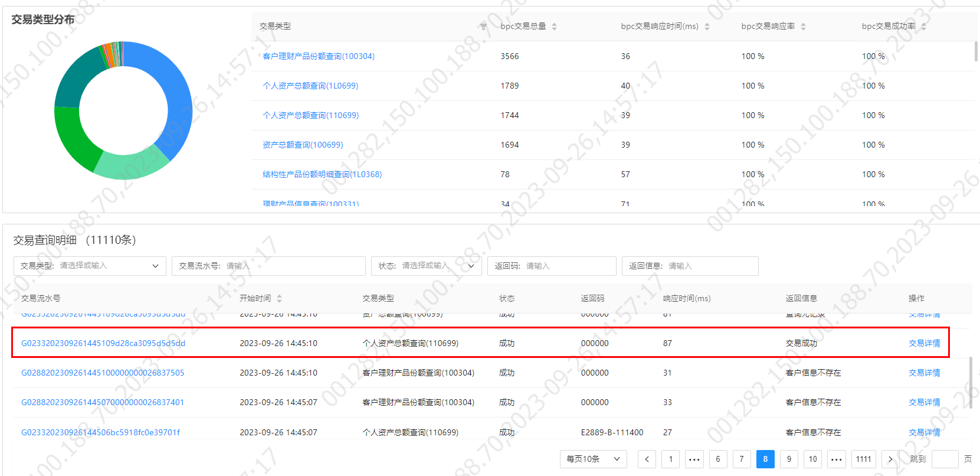Go to next page arrow
This screenshot has height=476, width=980.
[x=890, y=459]
